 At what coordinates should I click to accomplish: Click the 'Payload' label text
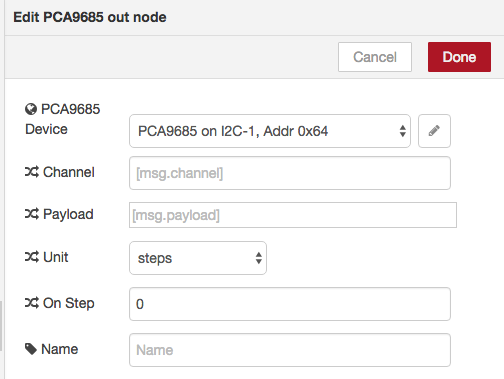[x=68, y=214]
